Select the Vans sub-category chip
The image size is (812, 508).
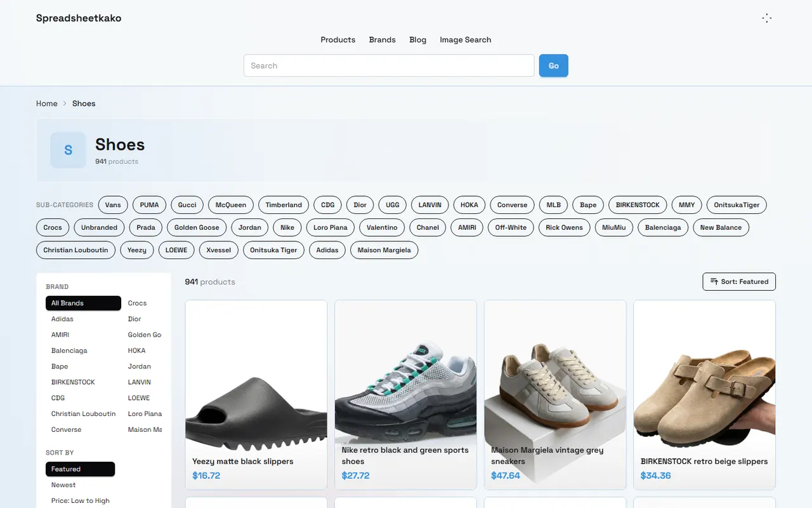[x=113, y=205]
